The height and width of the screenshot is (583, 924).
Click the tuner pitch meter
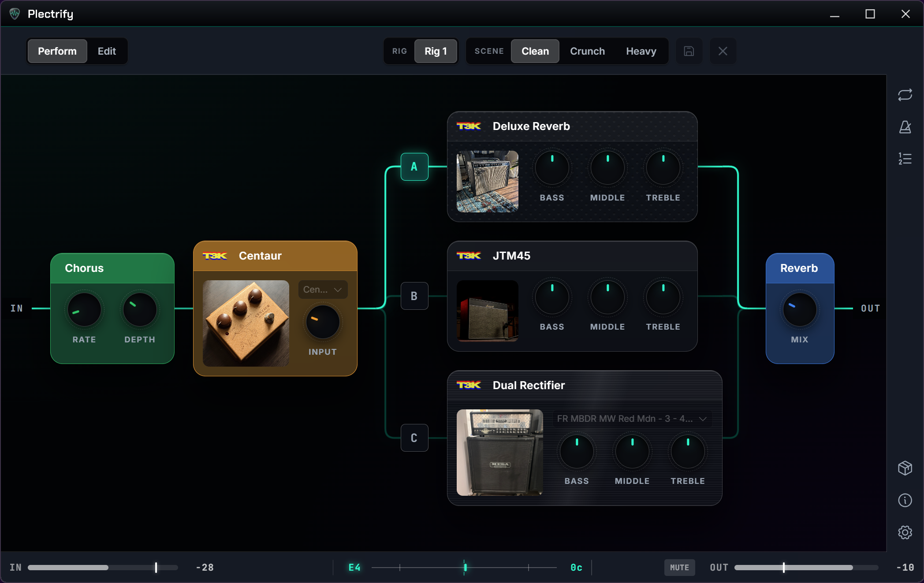tap(464, 568)
